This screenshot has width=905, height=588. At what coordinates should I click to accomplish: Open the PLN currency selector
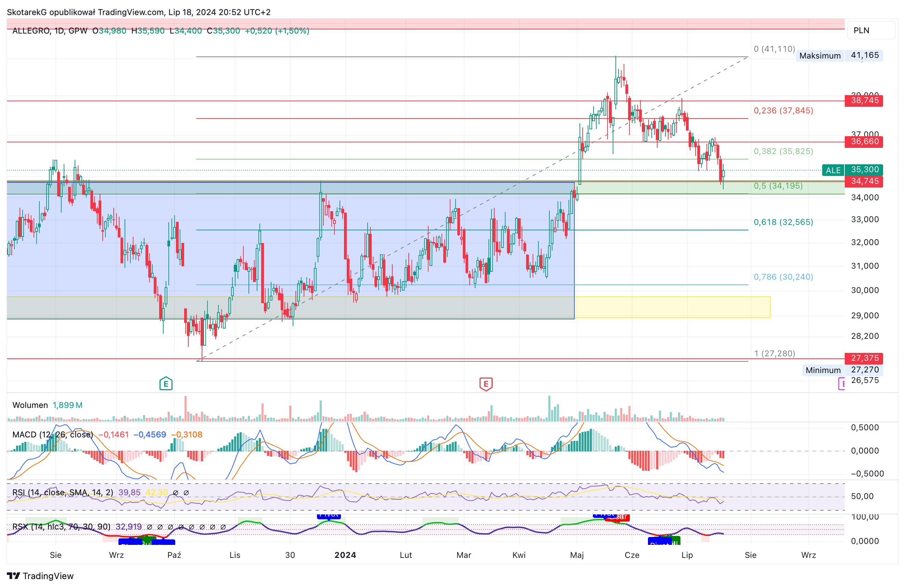click(871, 30)
